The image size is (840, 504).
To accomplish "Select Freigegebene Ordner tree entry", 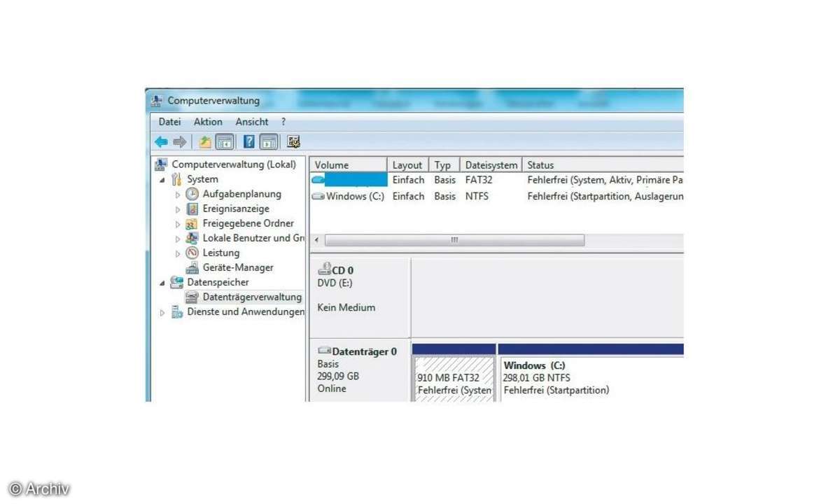I will point(248,224).
